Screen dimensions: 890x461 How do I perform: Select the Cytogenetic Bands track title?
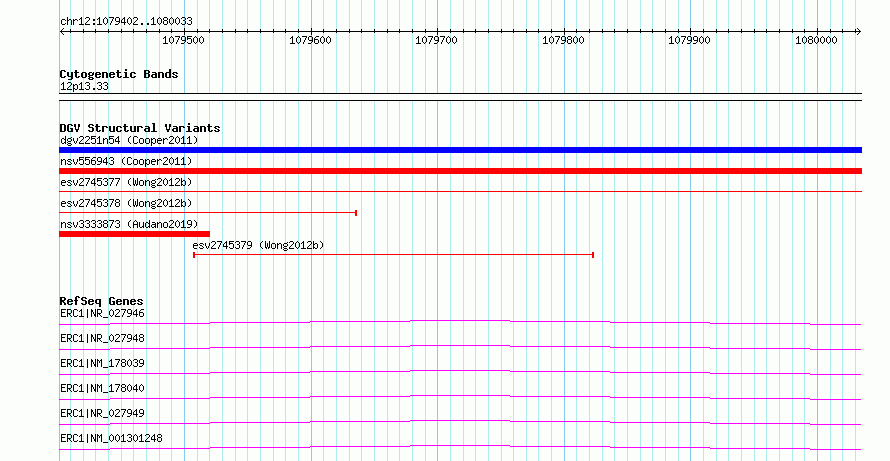coord(119,74)
